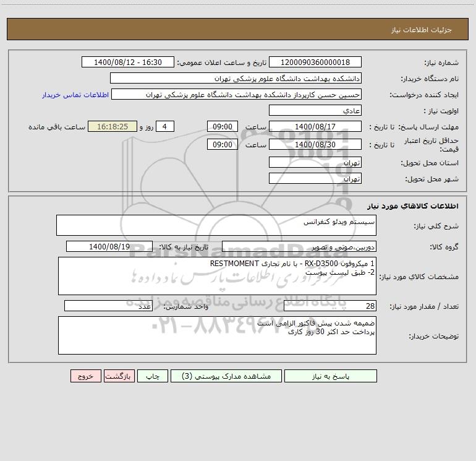Click the 'تاریخ و ساعت اعلان عمومی:' label
Screen dimensions: 476x461
(x=222, y=62)
